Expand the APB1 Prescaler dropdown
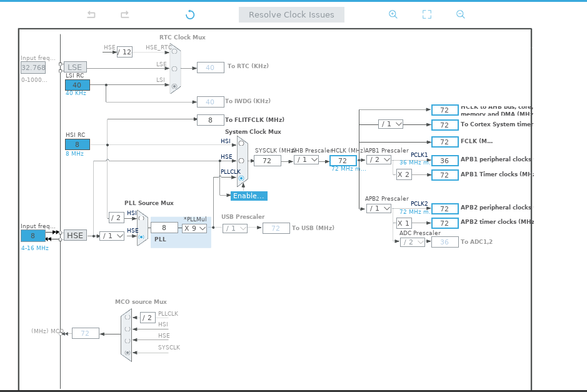 coord(378,159)
